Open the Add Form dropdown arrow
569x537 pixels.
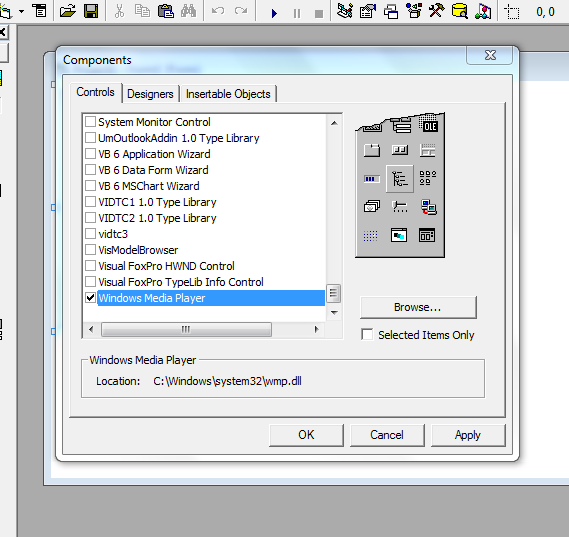(21, 12)
